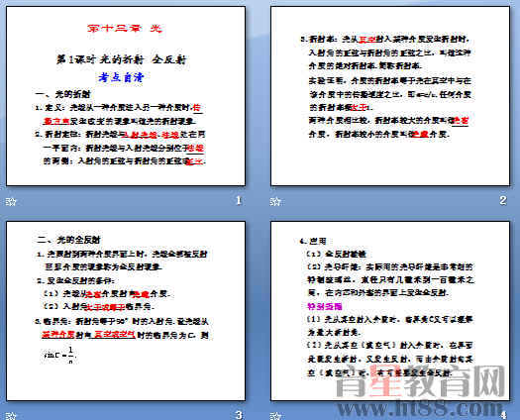
Task: Click the blue 考点自清 heading on slide 1
Action: coord(122,77)
